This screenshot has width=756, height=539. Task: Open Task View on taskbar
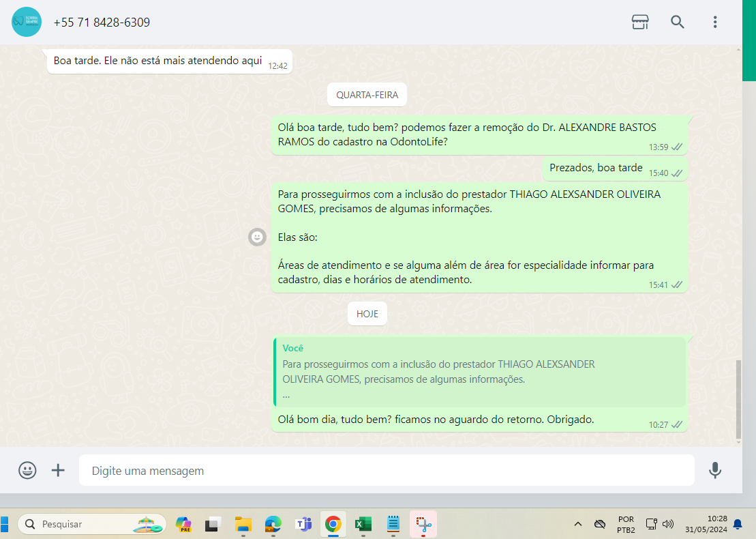coord(213,524)
